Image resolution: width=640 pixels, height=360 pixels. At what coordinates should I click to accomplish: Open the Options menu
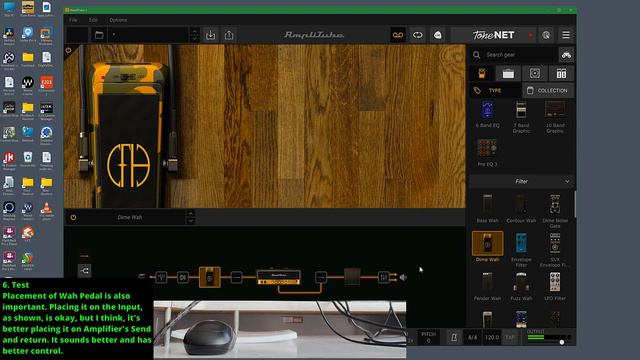click(x=118, y=20)
